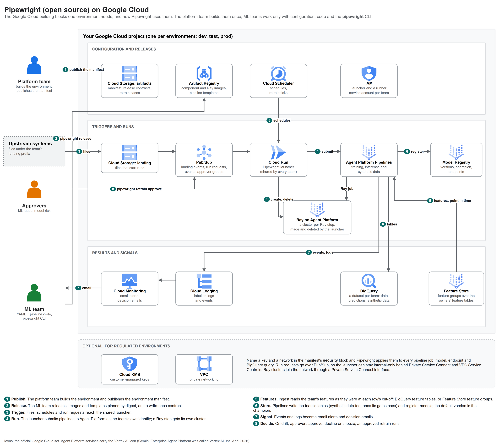The width and height of the screenshot is (499, 448).
Task: Click the Cloud Storage artifacts icon
Action: click(x=130, y=73)
